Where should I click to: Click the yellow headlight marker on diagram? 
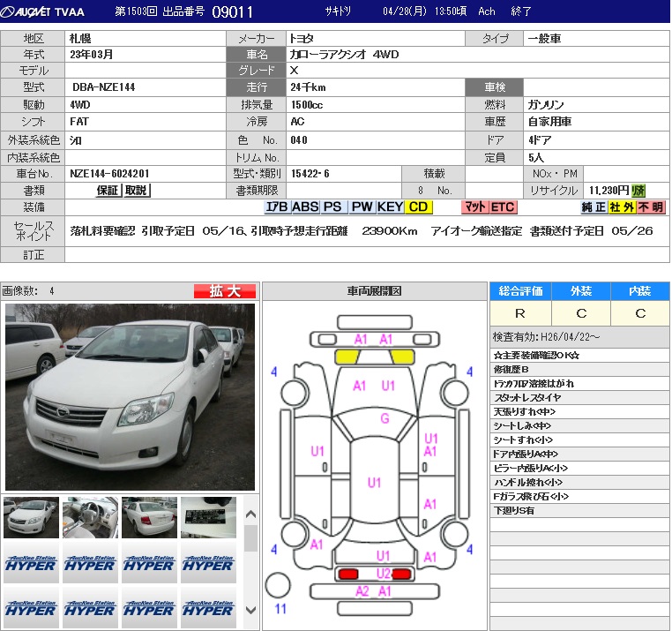347,357
